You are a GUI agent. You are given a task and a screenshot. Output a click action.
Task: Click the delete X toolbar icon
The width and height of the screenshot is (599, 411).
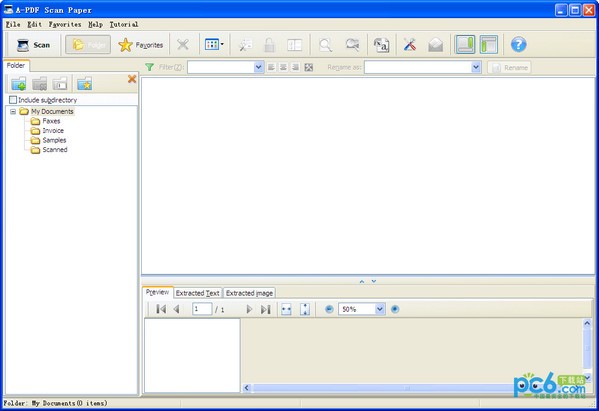183,45
